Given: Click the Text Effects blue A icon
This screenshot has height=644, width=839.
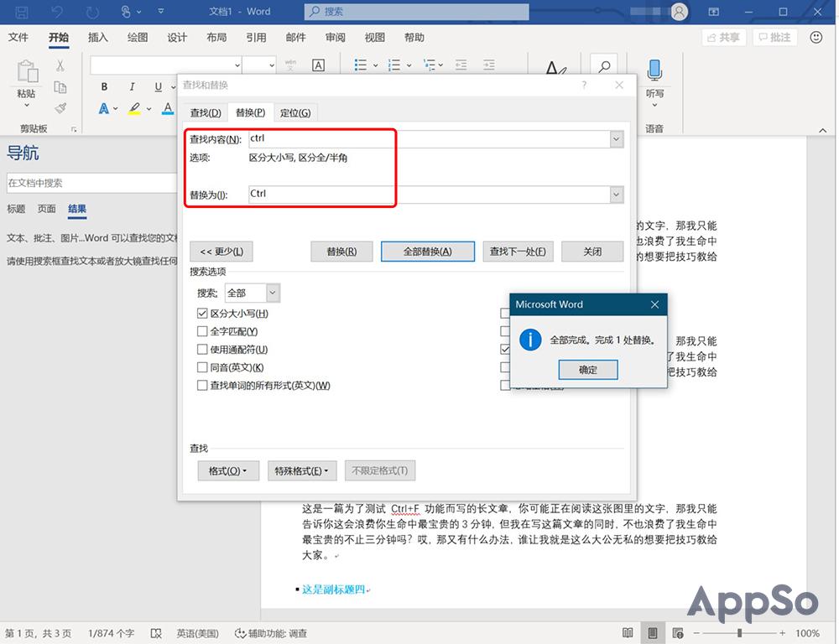Looking at the screenshot, I should pos(104,108).
